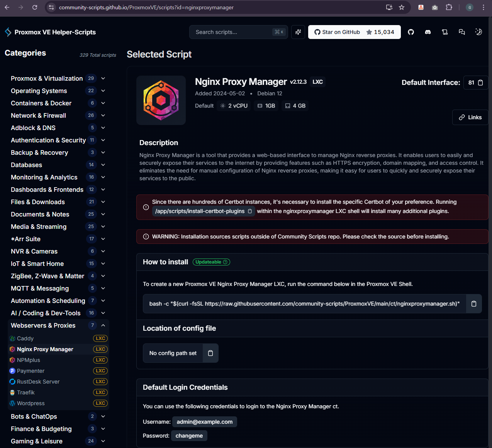Click the Search scripts field
Viewport: 492px width, 448px height.
(239, 32)
